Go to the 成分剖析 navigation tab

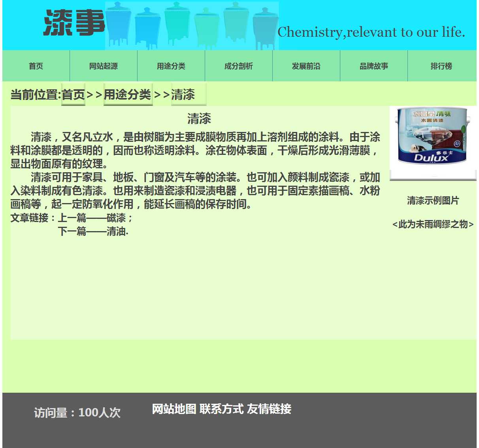(239, 66)
